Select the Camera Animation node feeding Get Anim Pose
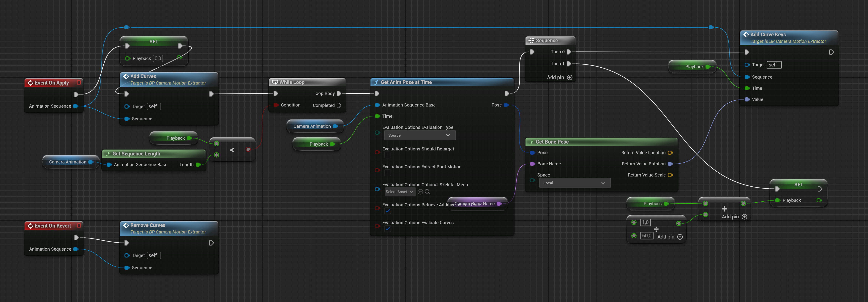This screenshot has height=302, width=868. pyautogui.click(x=315, y=126)
